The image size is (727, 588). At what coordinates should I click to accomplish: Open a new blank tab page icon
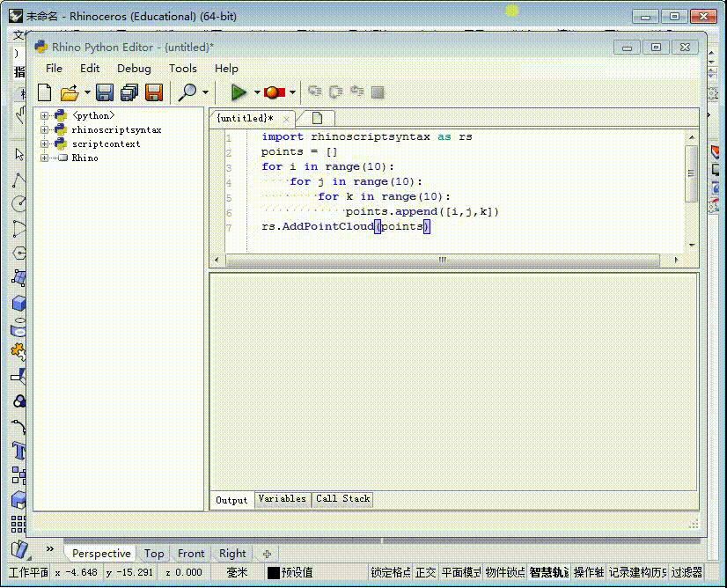[317, 118]
